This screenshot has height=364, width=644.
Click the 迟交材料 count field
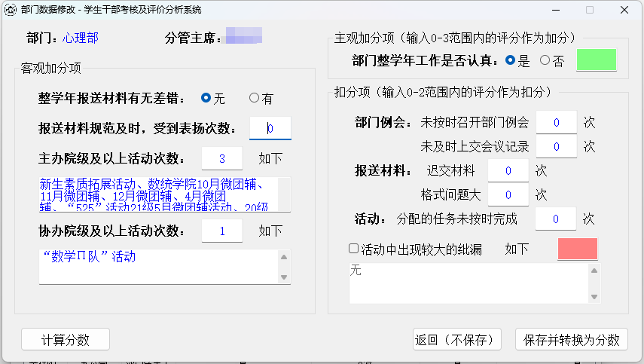[x=508, y=170]
